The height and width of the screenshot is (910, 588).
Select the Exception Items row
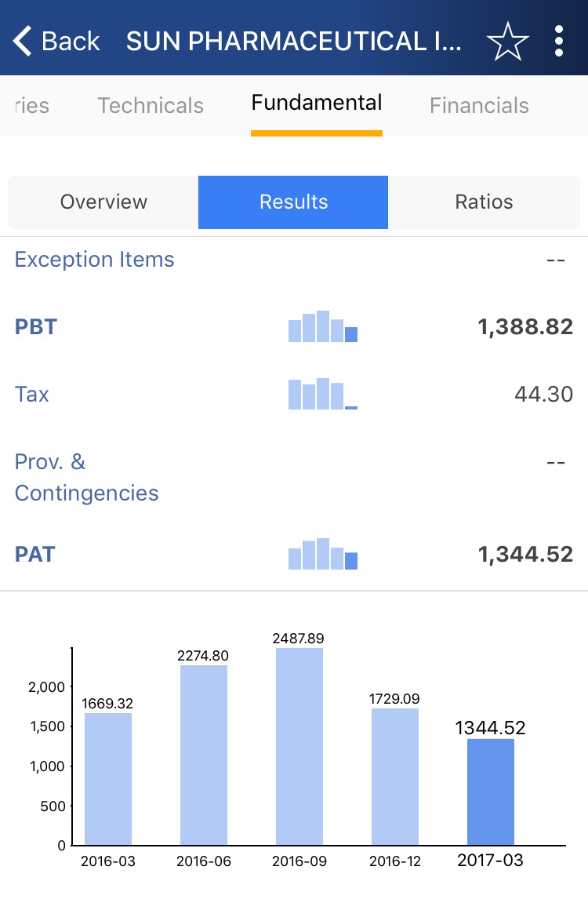click(x=294, y=260)
